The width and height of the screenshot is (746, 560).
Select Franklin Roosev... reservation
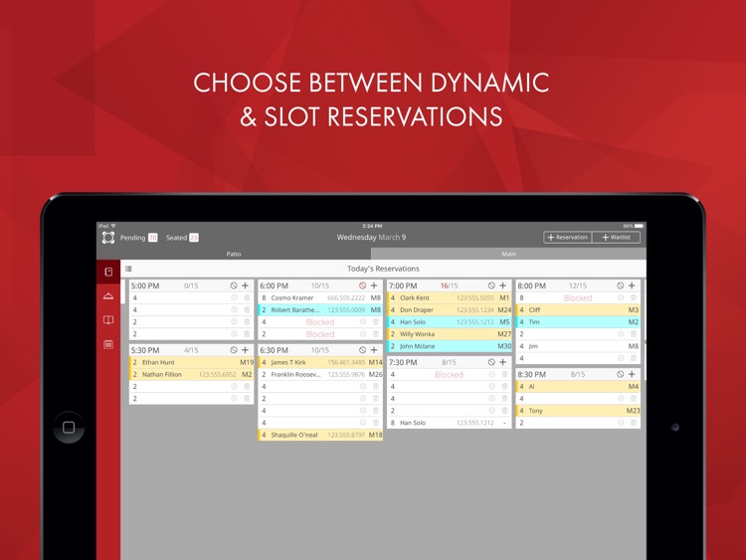pos(320,374)
